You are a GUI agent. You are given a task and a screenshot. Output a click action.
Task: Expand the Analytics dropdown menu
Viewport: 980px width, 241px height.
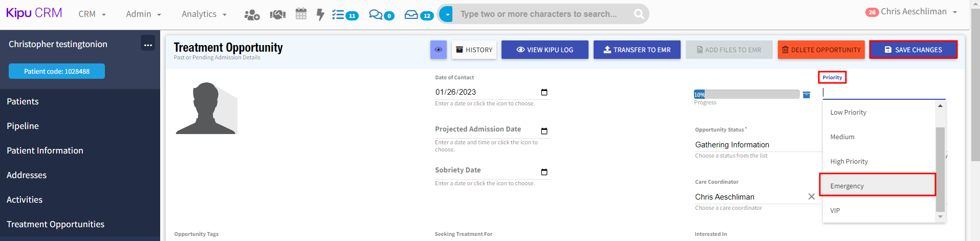point(204,14)
